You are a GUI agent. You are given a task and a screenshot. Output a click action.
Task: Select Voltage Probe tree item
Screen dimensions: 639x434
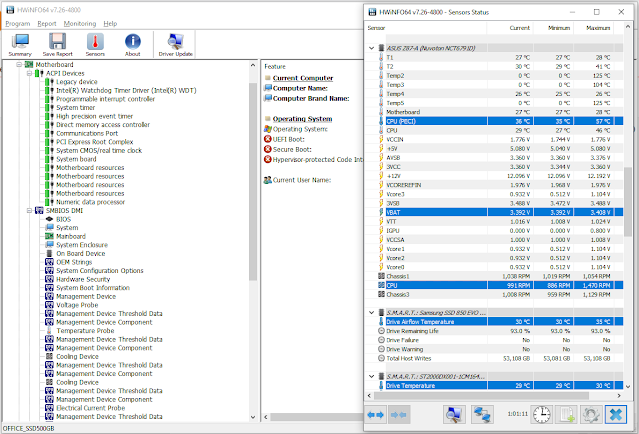click(77, 305)
